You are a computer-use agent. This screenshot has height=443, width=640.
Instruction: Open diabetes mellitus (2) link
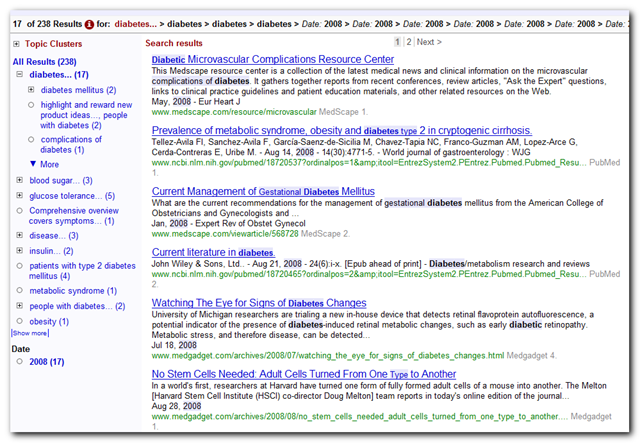[x=78, y=90]
